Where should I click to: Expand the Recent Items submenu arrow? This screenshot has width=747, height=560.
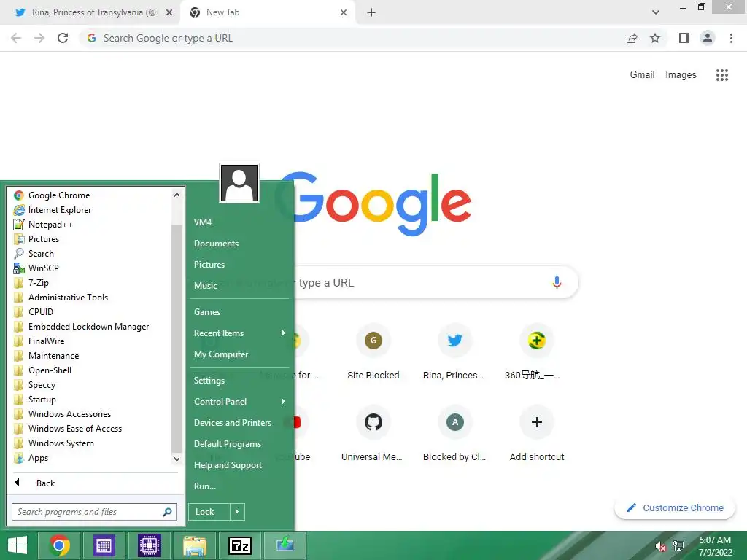tap(284, 332)
